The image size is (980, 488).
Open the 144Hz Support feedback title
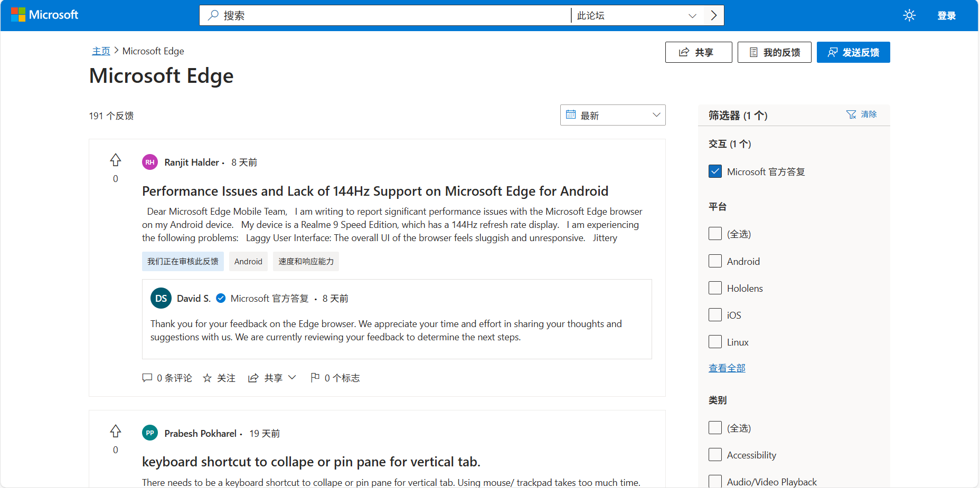pos(375,191)
